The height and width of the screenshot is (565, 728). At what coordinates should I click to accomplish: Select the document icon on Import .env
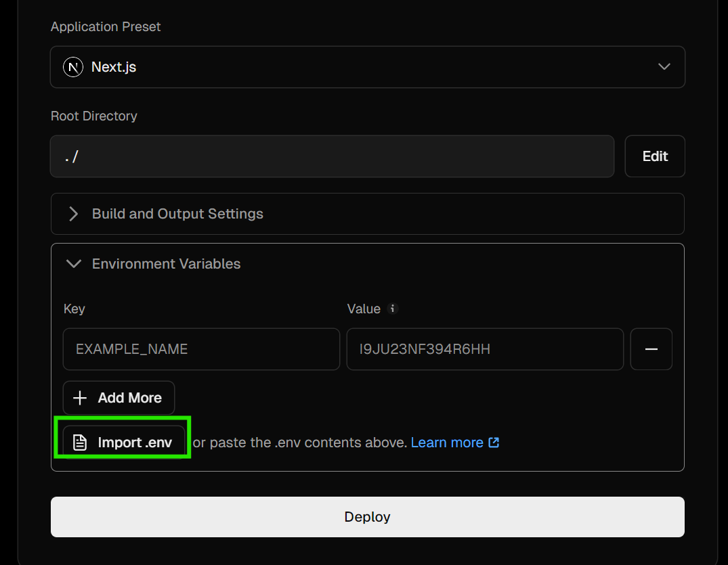[x=80, y=441]
